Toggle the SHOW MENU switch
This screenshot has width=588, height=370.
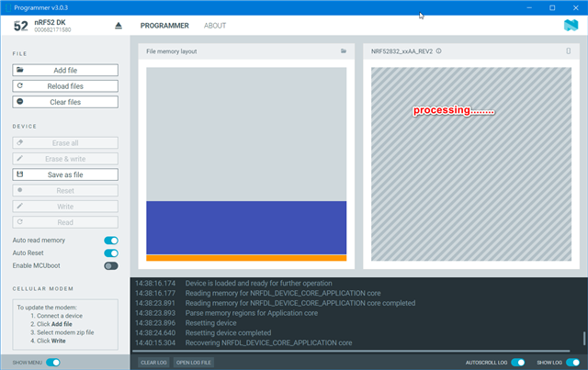click(x=53, y=363)
